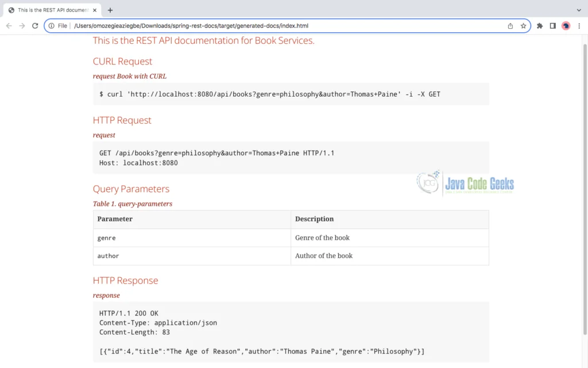
Task: Click the 'response' italic caption
Action: [x=106, y=296]
